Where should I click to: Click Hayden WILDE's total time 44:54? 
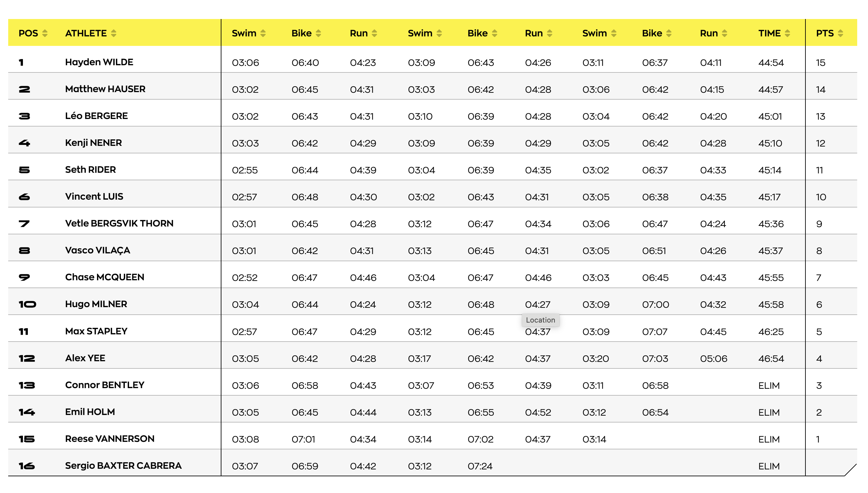pos(771,63)
